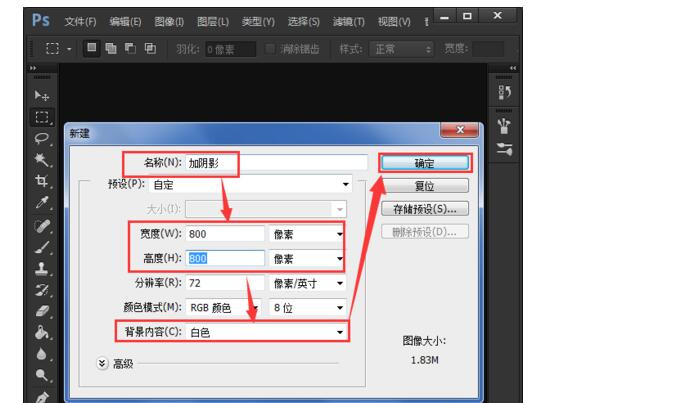Select the Healing Brush tool
673x403 pixels.
42,226
